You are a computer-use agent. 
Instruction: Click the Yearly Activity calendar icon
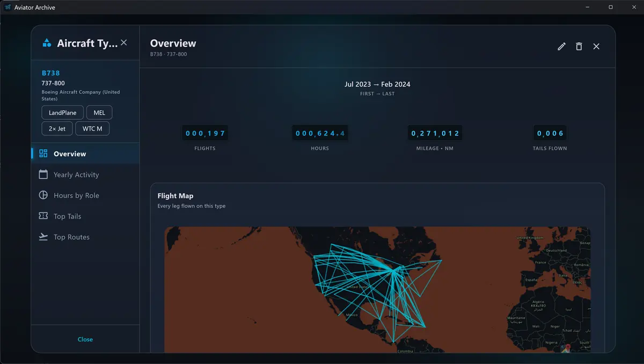click(x=43, y=174)
